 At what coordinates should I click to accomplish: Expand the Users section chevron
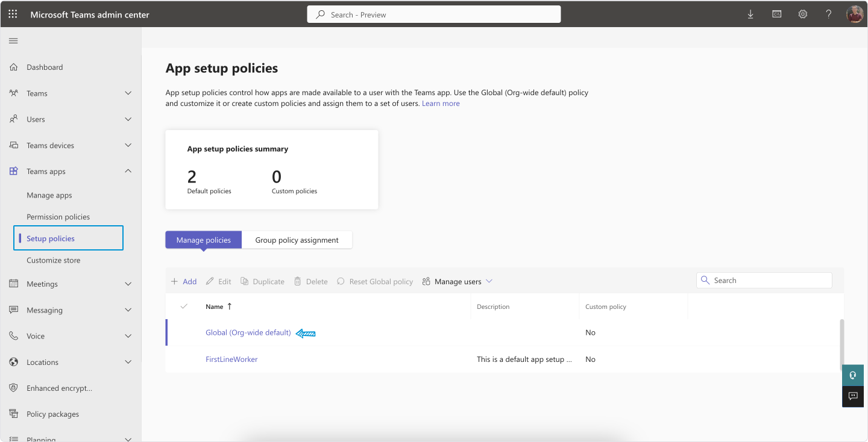[128, 119]
